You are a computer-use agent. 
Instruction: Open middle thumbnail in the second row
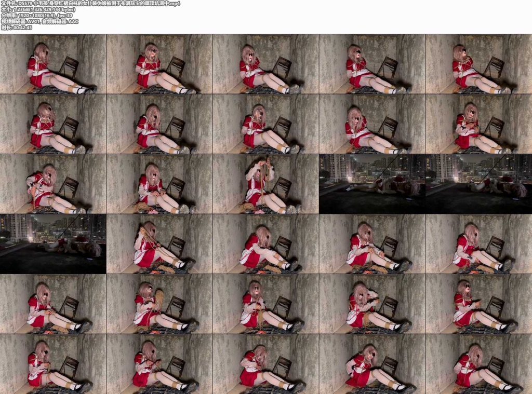pos(265,124)
